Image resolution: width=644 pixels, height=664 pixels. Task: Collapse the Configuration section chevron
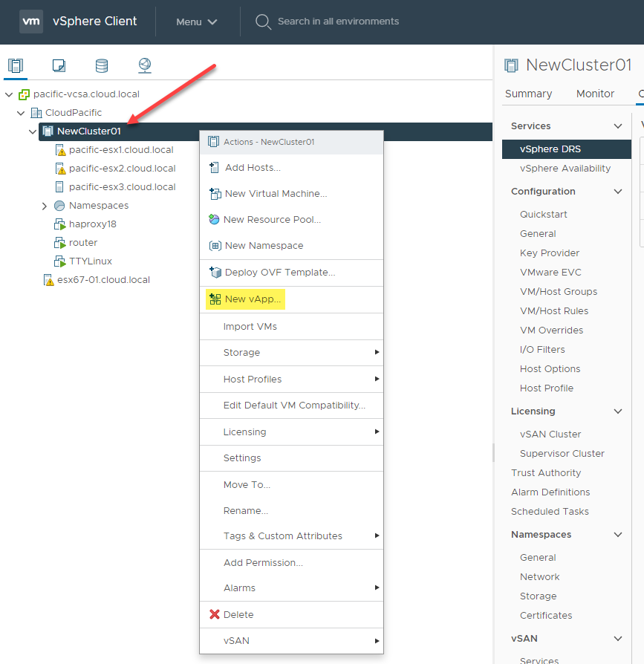point(618,192)
